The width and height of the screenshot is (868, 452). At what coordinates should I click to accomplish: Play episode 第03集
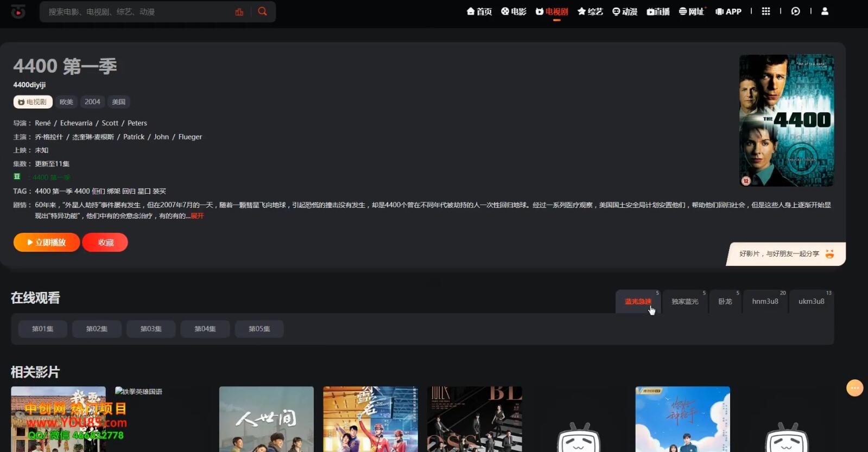tap(151, 329)
